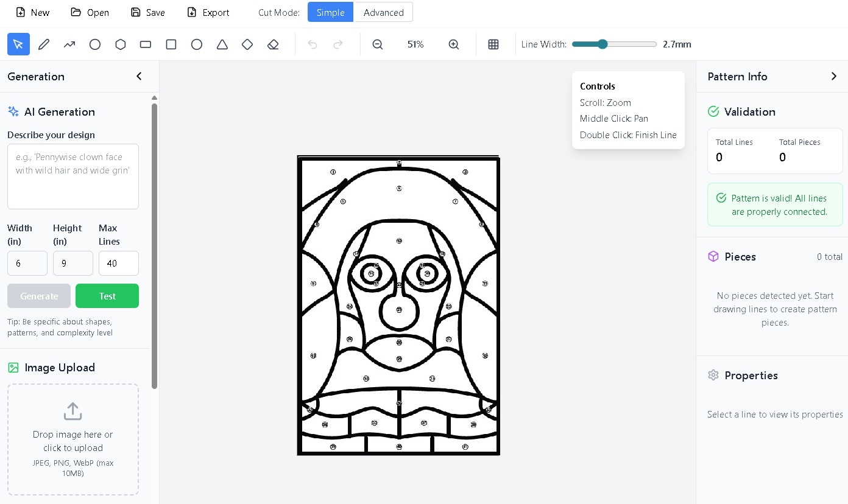The height and width of the screenshot is (504, 848).
Task: Click the zoom in magnifier
Action: tap(454, 44)
